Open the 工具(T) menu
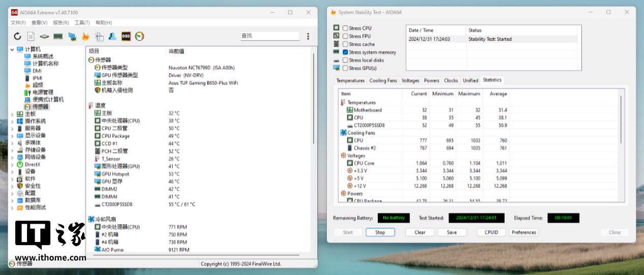 click(x=81, y=23)
